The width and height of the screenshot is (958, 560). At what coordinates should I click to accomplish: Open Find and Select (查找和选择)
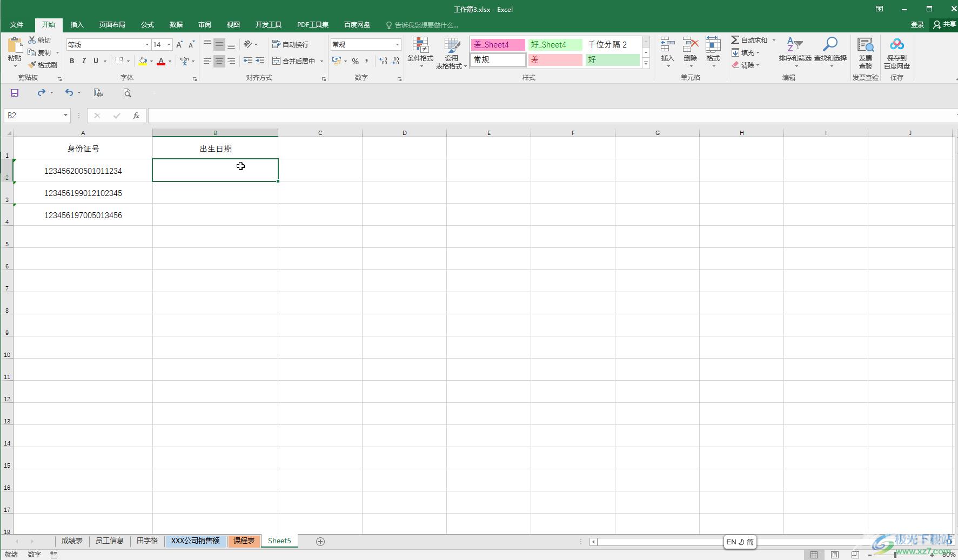tap(830, 52)
